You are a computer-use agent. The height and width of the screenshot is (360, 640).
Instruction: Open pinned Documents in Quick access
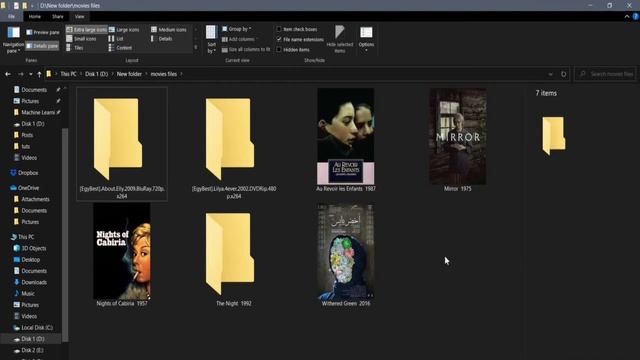[x=34, y=90]
